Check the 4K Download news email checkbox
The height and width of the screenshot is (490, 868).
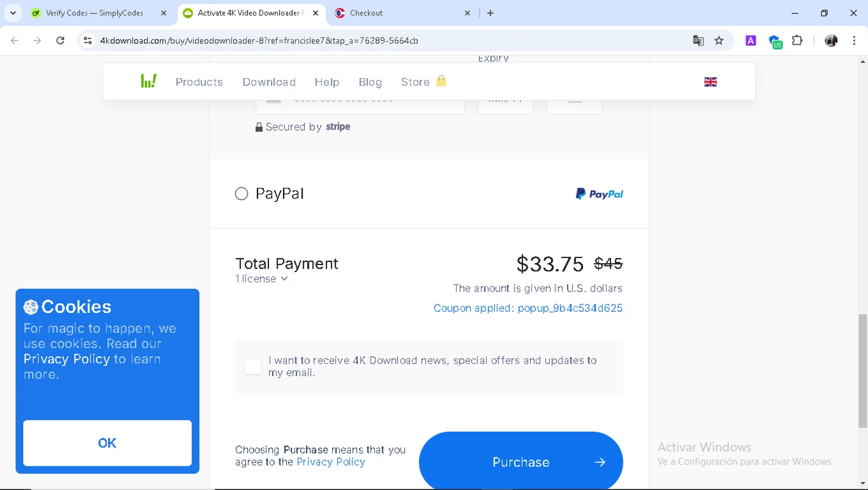[253, 366]
